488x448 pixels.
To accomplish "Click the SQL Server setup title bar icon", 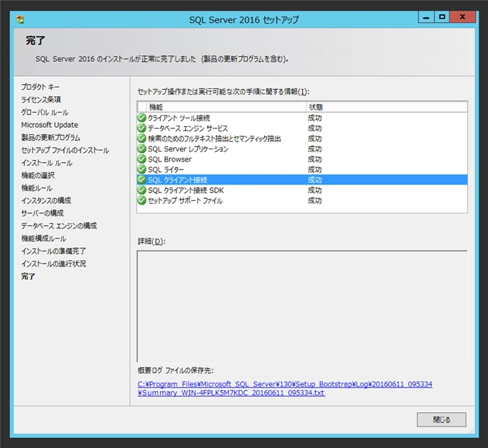I will [20, 19].
